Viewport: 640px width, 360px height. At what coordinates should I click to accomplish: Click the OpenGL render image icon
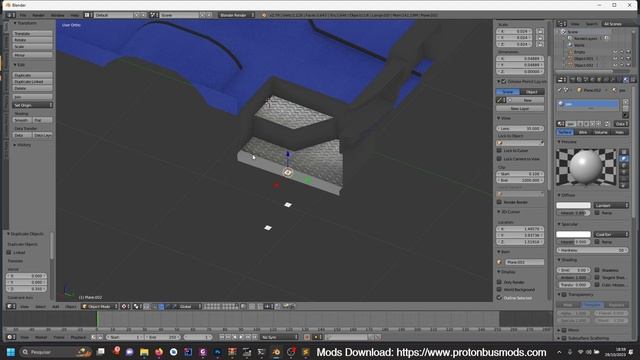[x=286, y=306]
